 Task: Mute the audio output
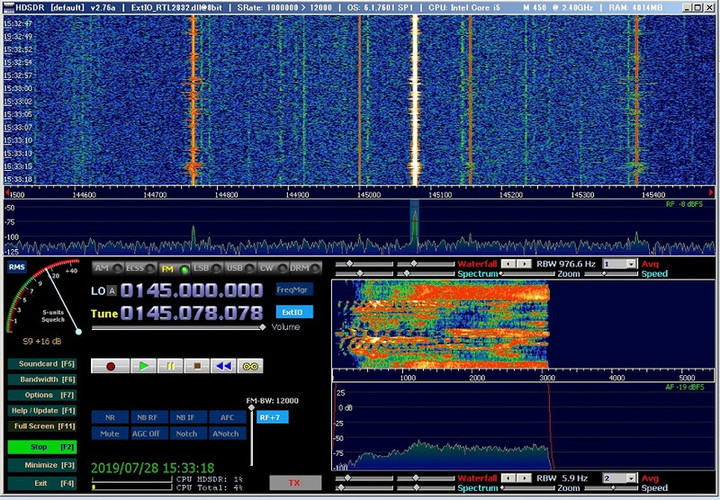110,433
